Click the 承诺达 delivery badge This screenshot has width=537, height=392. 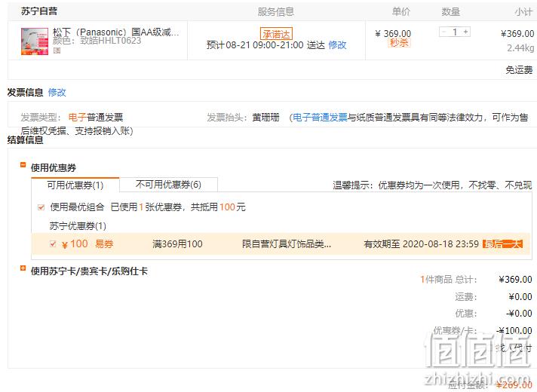pos(276,34)
